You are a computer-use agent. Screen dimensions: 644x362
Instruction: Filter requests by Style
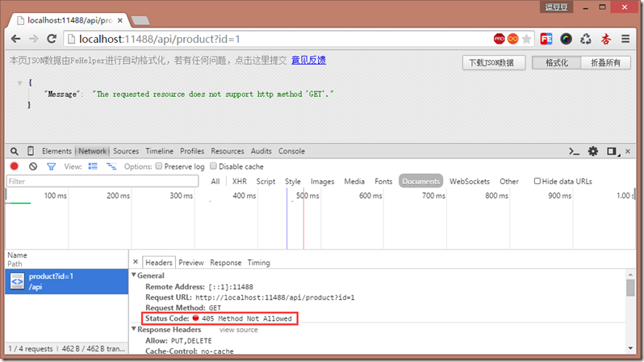coord(293,182)
